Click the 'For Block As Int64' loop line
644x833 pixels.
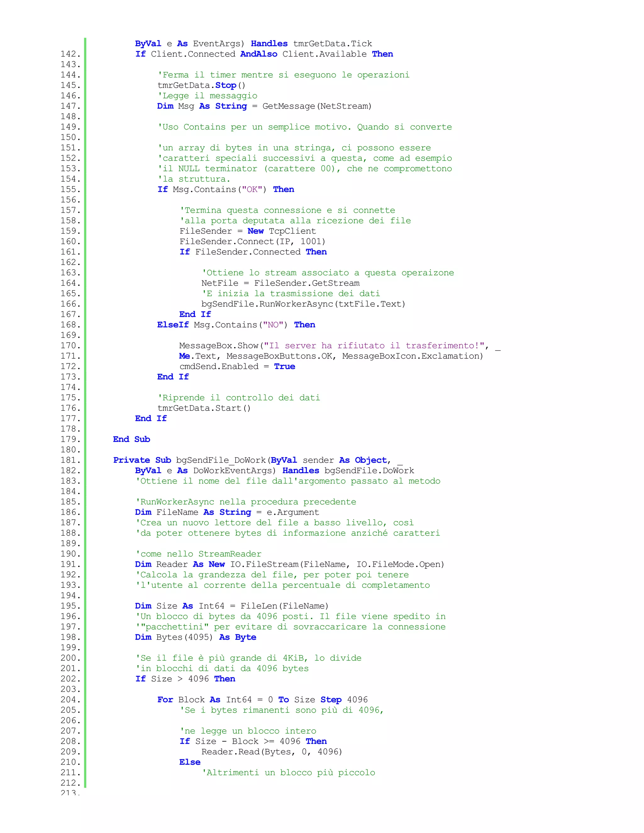pyautogui.click(x=263, y=699)
